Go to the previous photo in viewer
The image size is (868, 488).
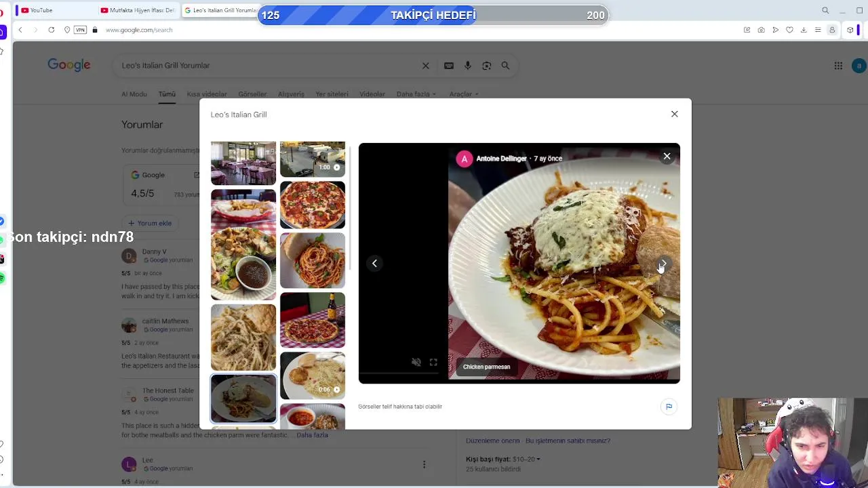tap(374, 263)
